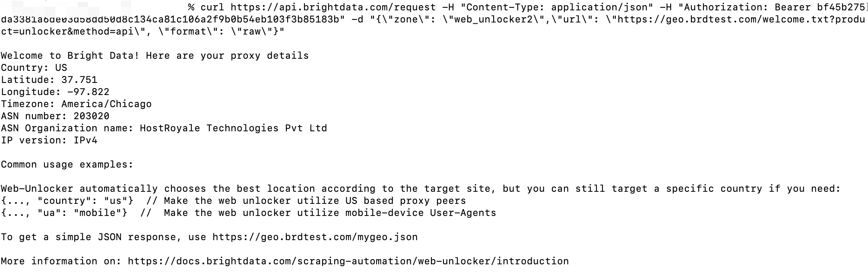Screen dimensions: 868x279
Task: Click the HostRoyale Technologies Pvt Ltd text
Action: coord(233,128)
